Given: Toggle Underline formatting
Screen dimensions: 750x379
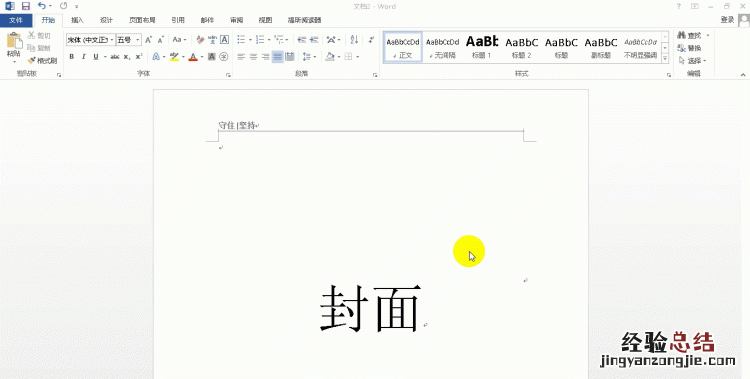Looking at the screenshot, I should click(x=96, y=56).
